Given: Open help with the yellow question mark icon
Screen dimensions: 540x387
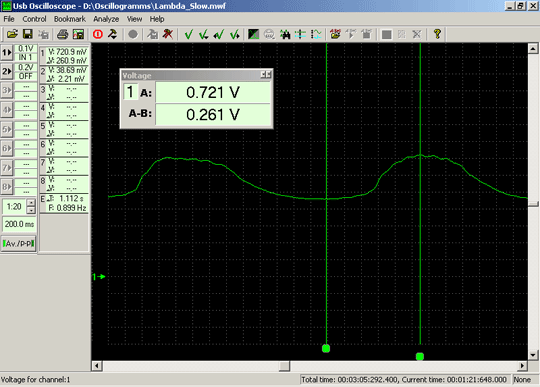Looking at the screenshot, I should (437, 34).
